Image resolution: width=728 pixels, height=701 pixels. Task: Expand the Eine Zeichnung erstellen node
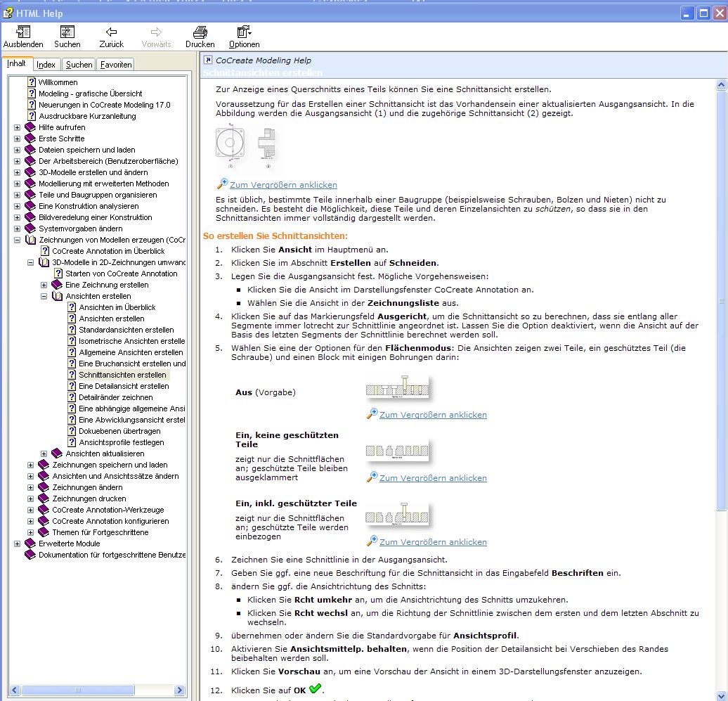click(x=44, y=285)
